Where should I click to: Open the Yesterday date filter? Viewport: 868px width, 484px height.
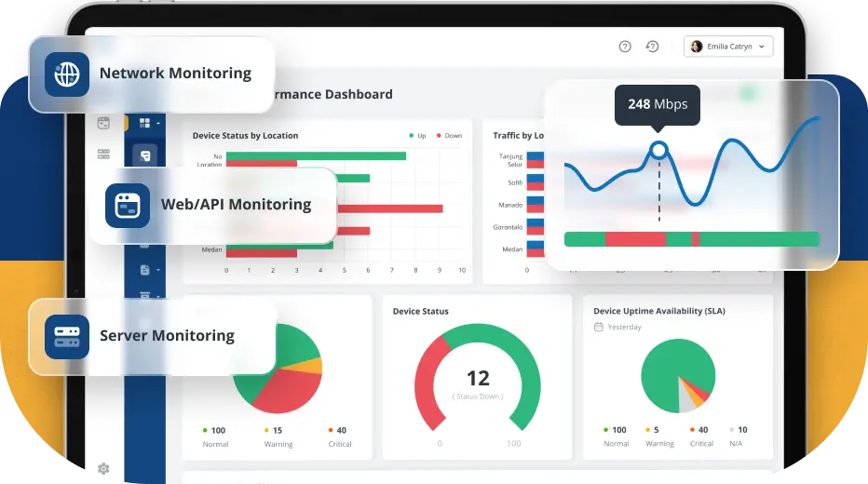click(617, 327)
